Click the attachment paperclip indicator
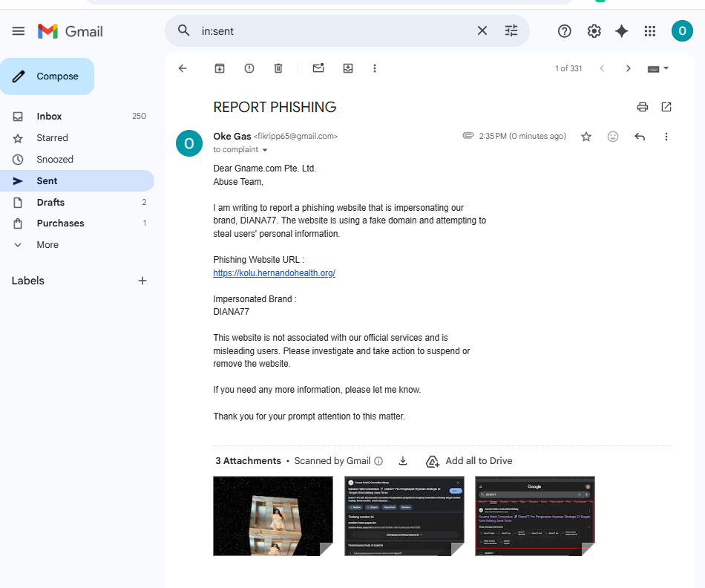Screen dimensions: 705x588 pyautogui.click(x=468, y=135)
